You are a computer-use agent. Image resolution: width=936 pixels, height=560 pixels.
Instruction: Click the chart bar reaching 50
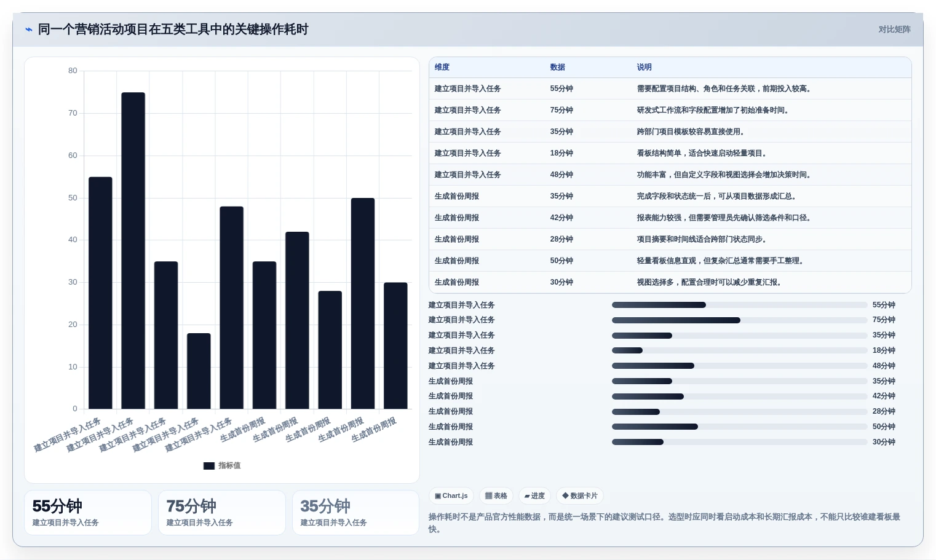pos(363,304)
